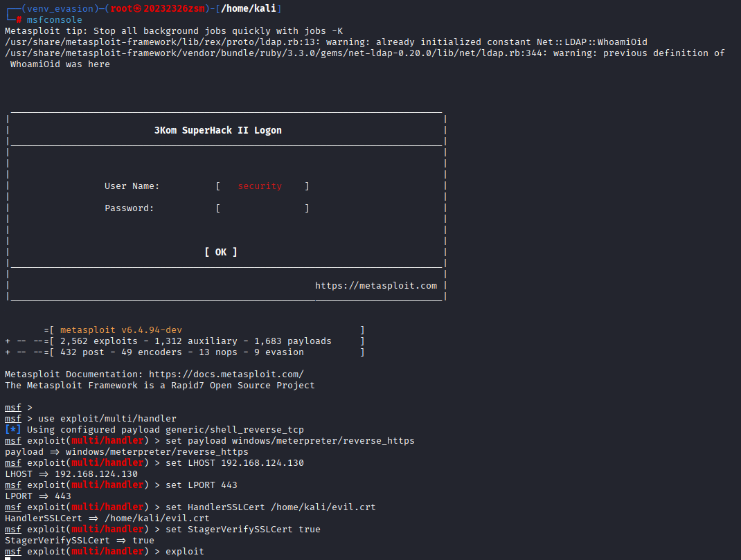Click 'LHOST => 192.168.124.130' output line
741x560 pixels.
pos(71,474)
